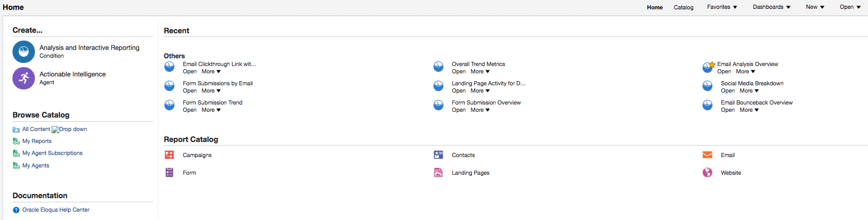The height and width of the screenshot is (220, 868).
Task: Click the Form catalog icon
Action: [170, 173]
